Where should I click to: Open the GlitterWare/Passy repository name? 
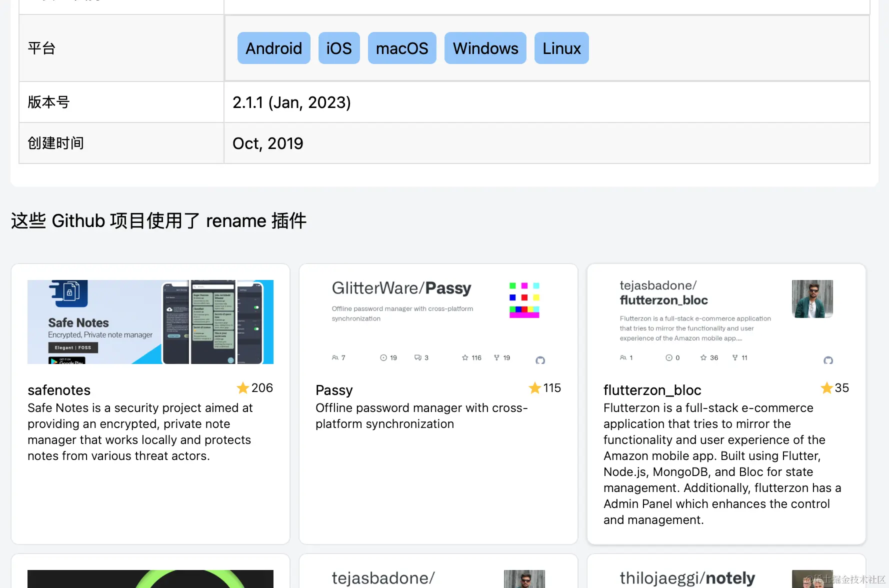pos(401,288)
